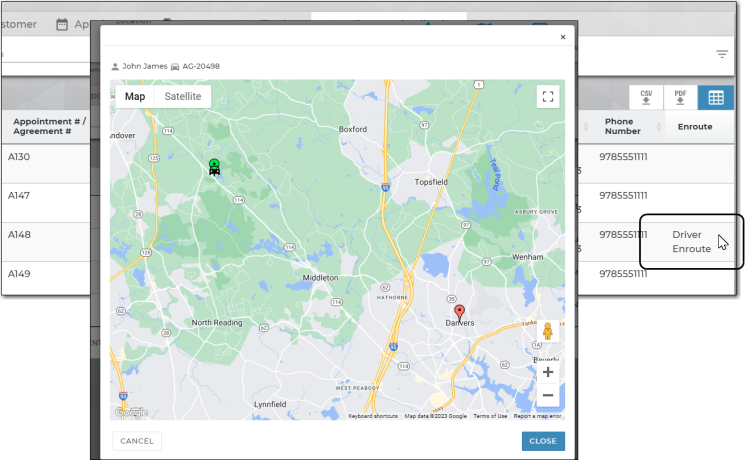The height and width of the screenshot is (460, 745).
Task: Open the filter options icon
Action: pos(722,54)
